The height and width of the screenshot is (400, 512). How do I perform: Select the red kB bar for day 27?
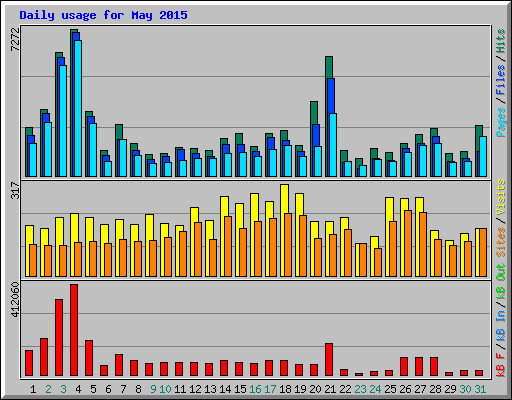tap(419, 367)
